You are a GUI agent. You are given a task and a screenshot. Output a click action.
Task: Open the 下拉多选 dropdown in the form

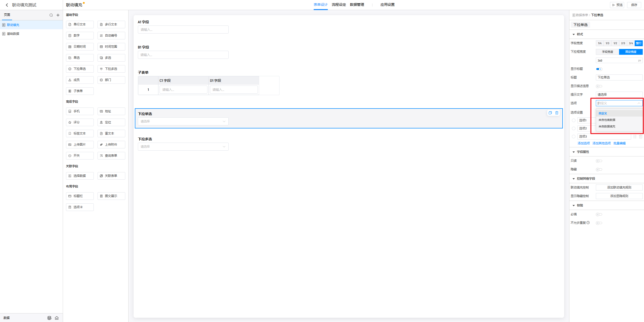[183, 147]
